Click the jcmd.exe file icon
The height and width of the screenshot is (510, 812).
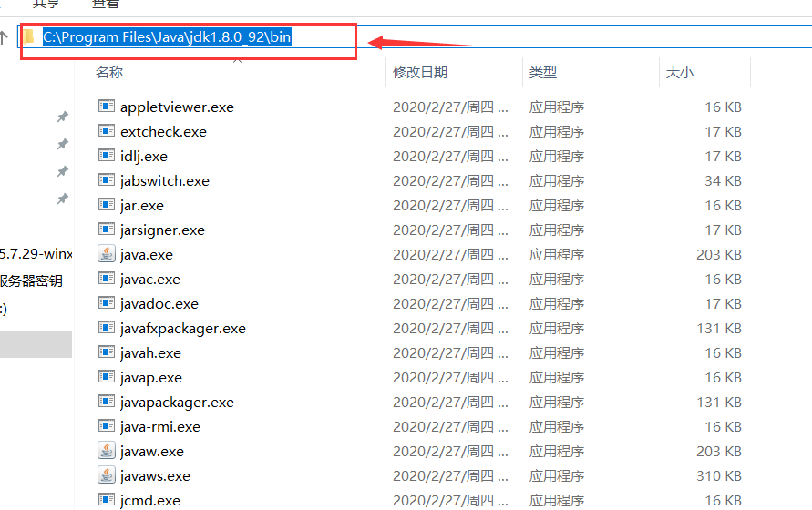(106, 500)
